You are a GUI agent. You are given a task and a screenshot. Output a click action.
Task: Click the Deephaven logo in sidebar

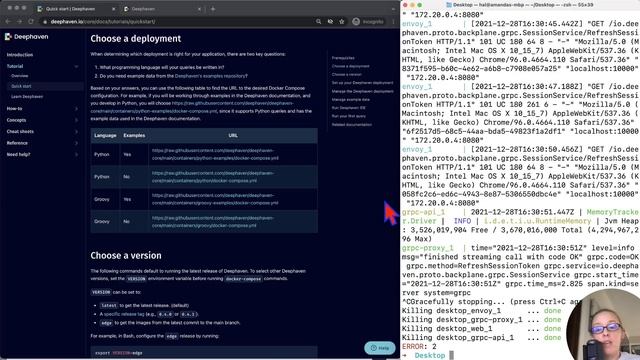coord(27,37)
